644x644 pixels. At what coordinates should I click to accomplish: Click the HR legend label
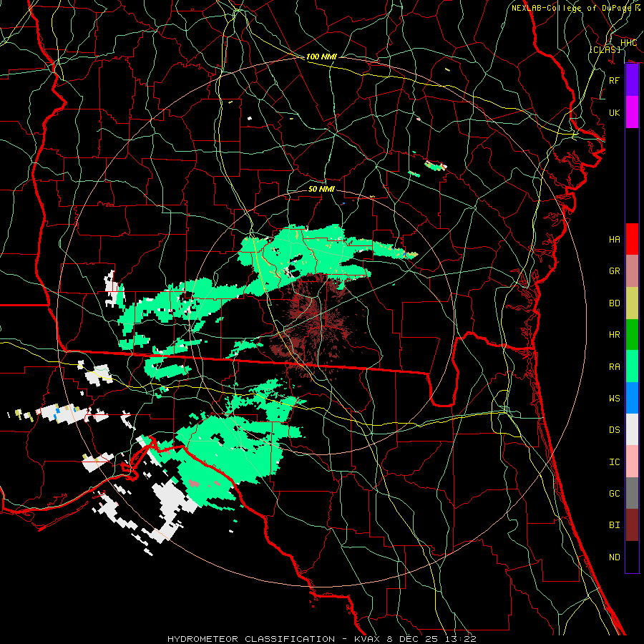614,335
